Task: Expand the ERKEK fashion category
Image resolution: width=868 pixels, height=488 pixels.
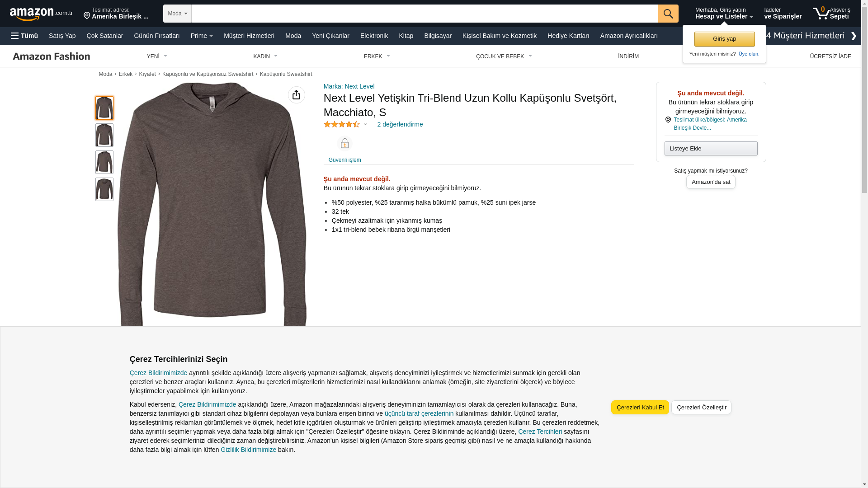Action: 377,56
